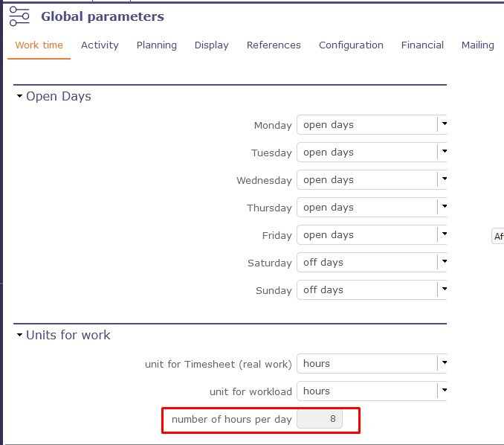Select the Display tab
This screenshot has height=445, width=504.
click(212, 45)
